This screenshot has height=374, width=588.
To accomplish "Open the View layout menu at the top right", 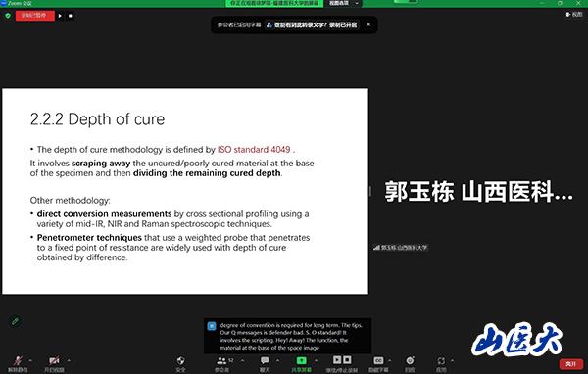I will point(573,15).
